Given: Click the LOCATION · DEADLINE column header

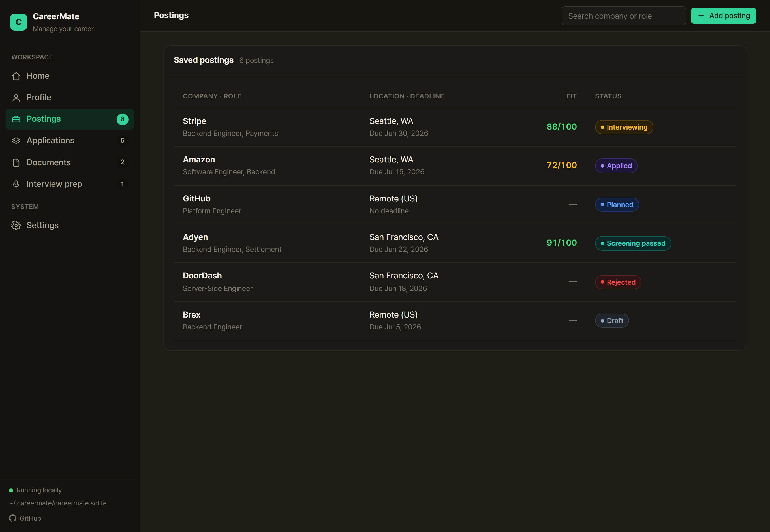Looking at the screenshot, I should click(407, 96).
